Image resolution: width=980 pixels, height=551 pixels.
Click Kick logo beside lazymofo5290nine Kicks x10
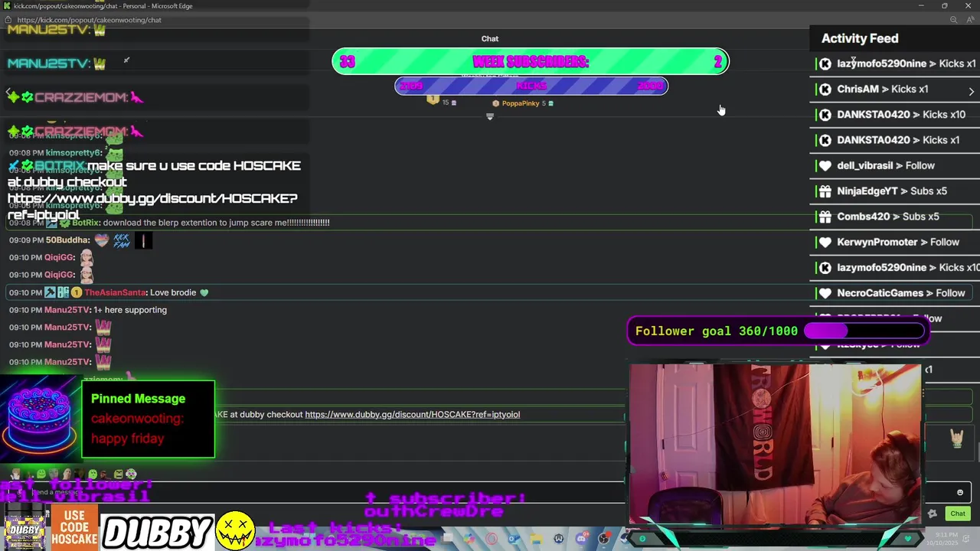(825, 268)
